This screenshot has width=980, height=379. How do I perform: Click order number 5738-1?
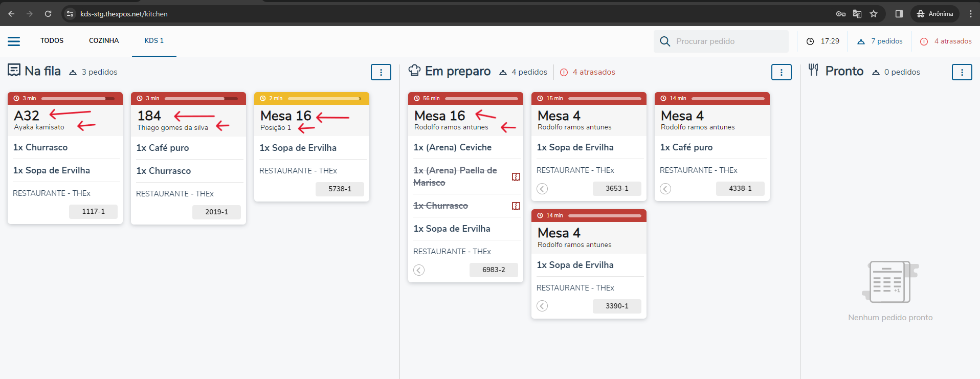(340, 189)
